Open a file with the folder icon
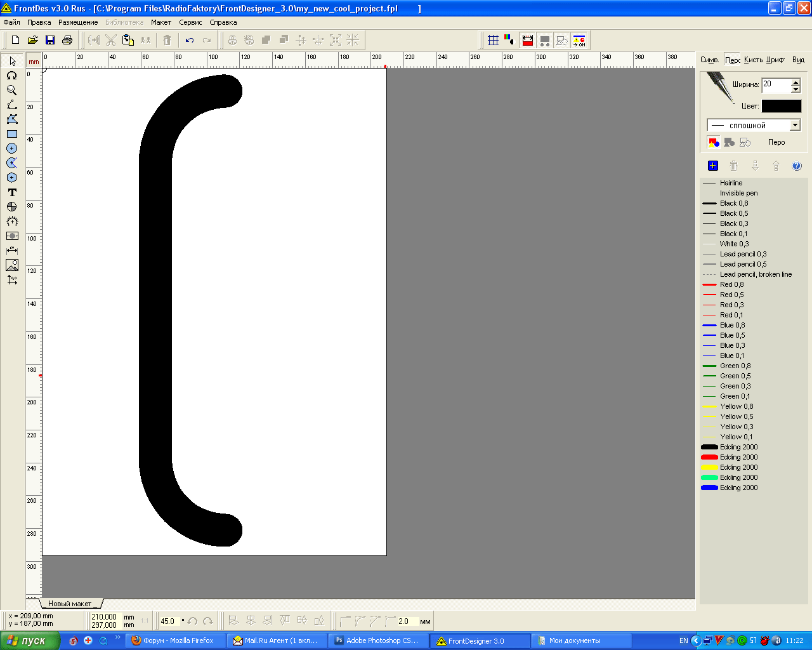The height and width of the screenshot is (650, 812). 32,40
